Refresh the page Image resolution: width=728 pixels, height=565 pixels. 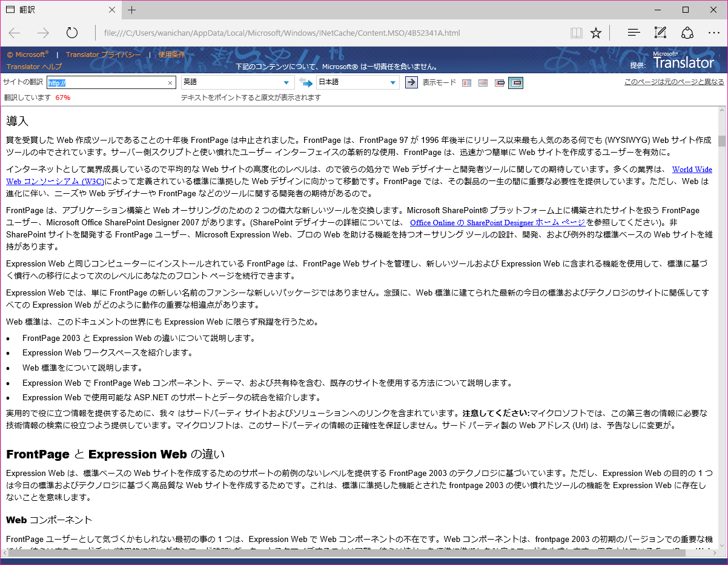[72, 33]
